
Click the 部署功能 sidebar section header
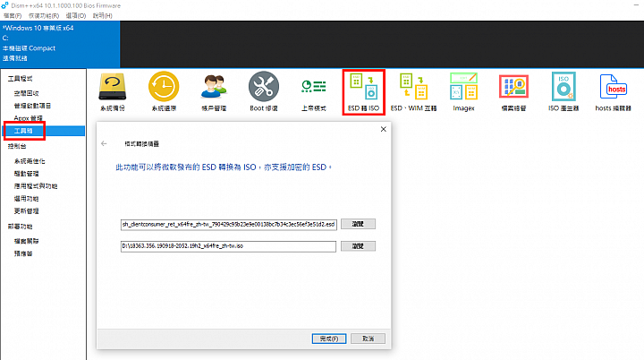(20, 227)
